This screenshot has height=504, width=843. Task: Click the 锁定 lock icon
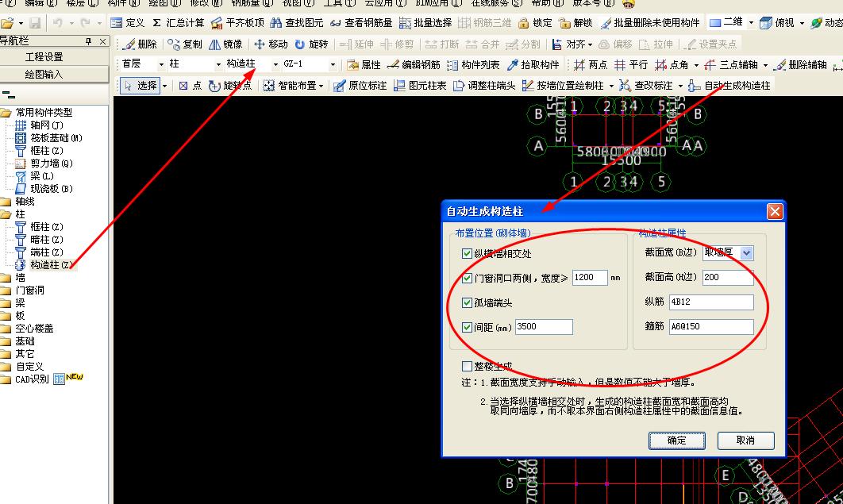536,22
